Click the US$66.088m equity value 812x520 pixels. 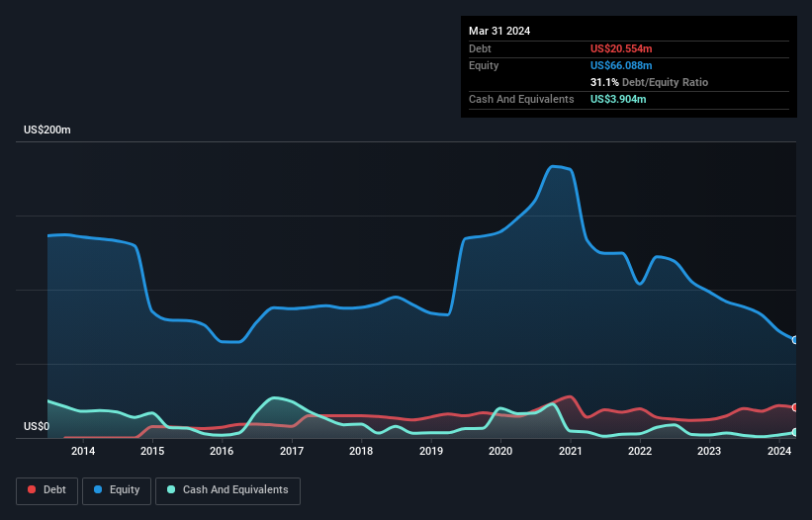click(x=621, y=65)
